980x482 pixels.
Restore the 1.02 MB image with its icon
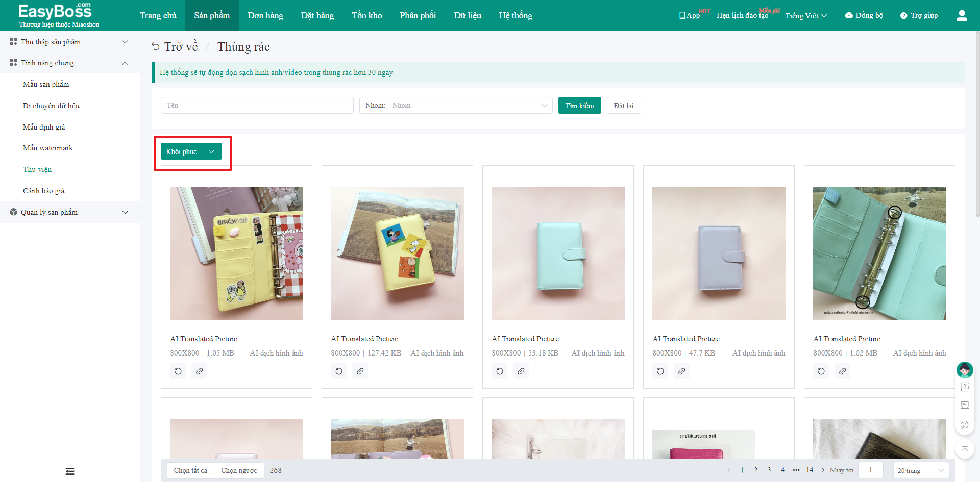point(821,371)
